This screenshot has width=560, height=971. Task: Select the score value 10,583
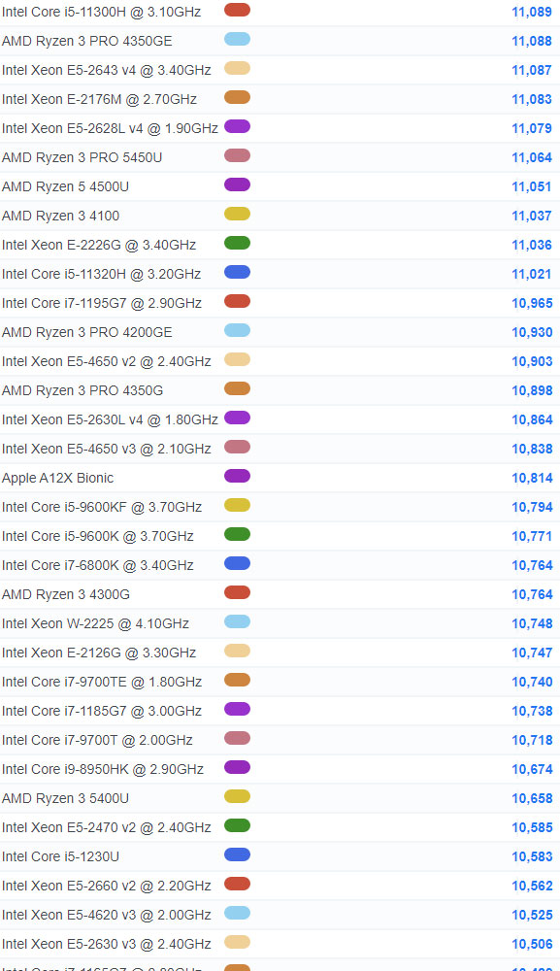(x=532, y=855)
